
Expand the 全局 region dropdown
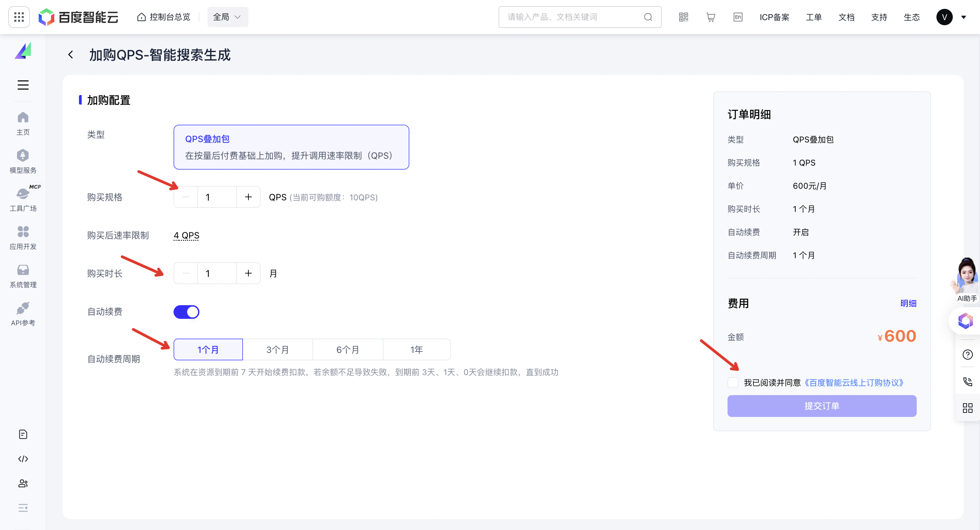pos(227,17)
